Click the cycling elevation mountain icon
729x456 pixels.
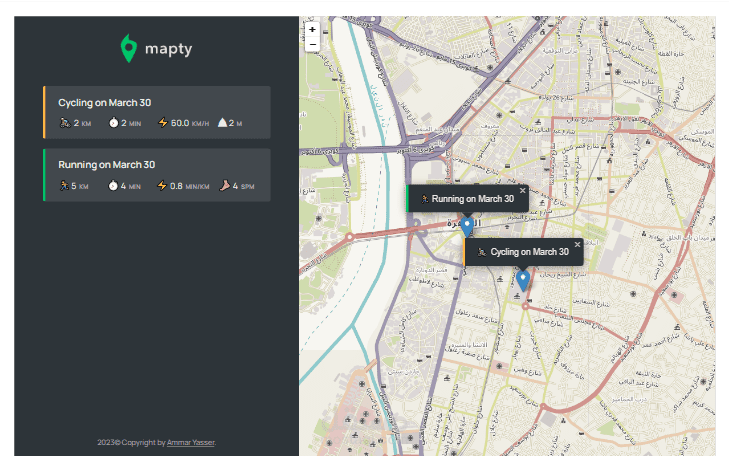pyautogui.click(x=222, y=123)
